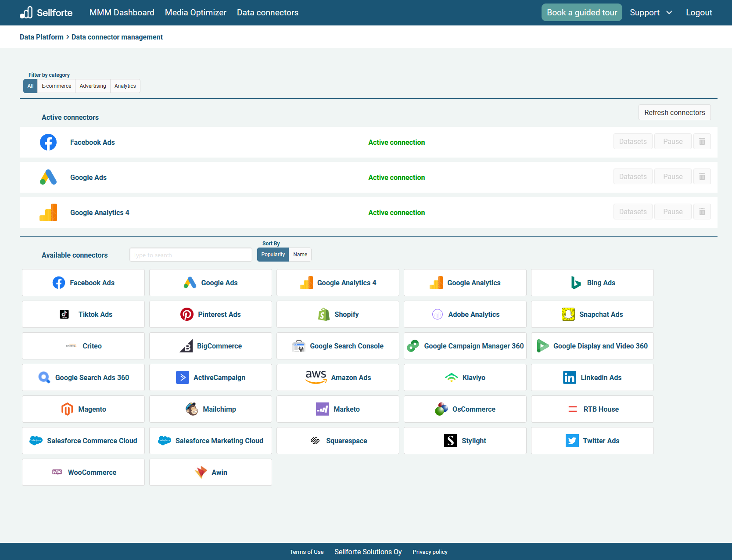Click the Pinterest Ads connector icon
The image size is (732, 560).
click(x=187, y=314)
